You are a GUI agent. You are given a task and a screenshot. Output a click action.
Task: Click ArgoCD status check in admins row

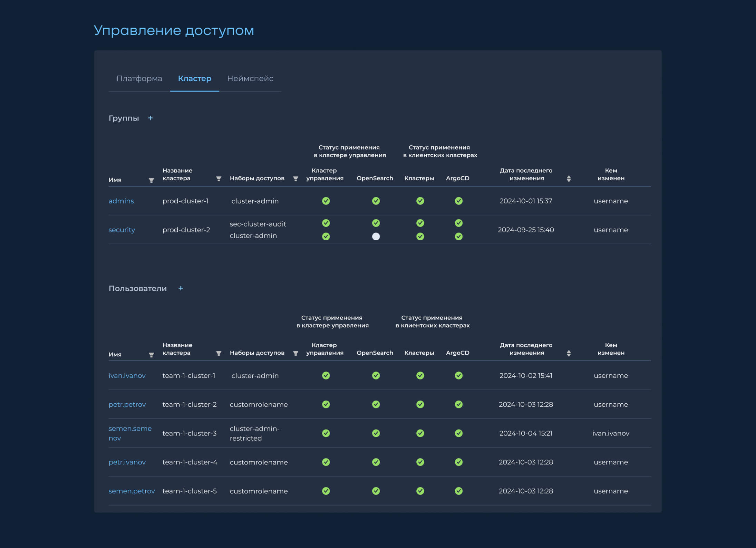pos(458,201)
